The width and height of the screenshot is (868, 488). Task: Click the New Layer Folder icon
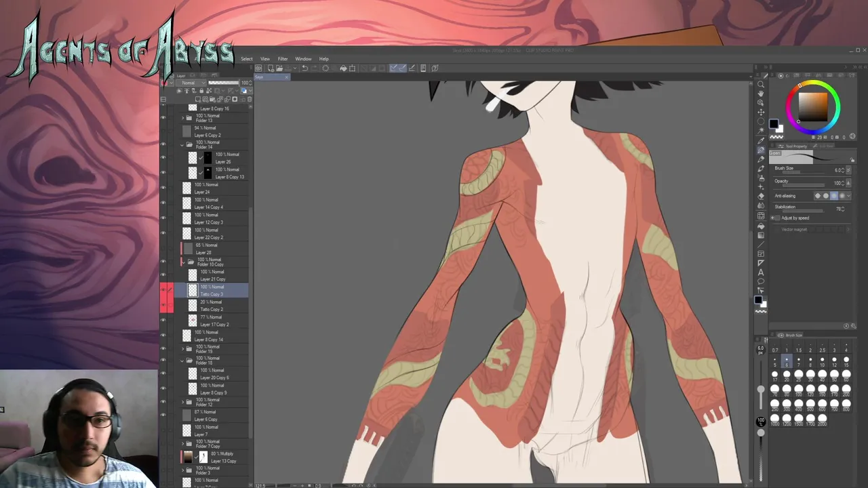pyautogui.click(x=212, y=100)
